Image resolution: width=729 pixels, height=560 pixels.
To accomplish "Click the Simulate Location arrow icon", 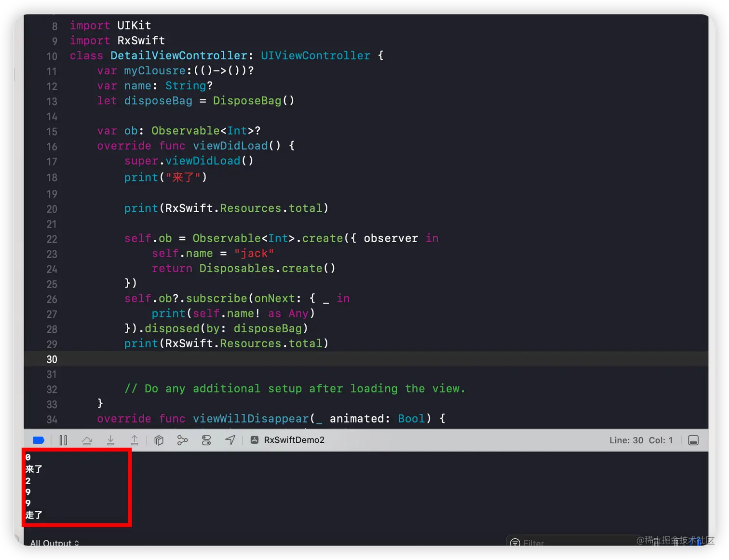I will (230, 440).
